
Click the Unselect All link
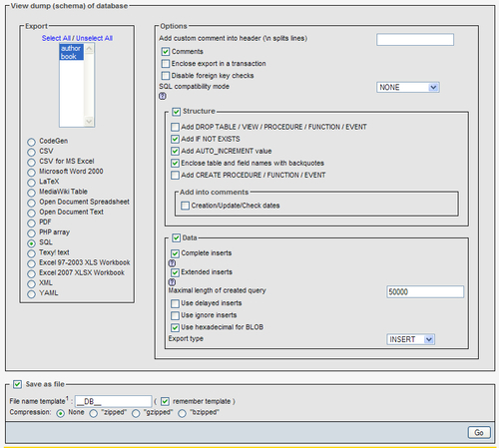[94, 38]
